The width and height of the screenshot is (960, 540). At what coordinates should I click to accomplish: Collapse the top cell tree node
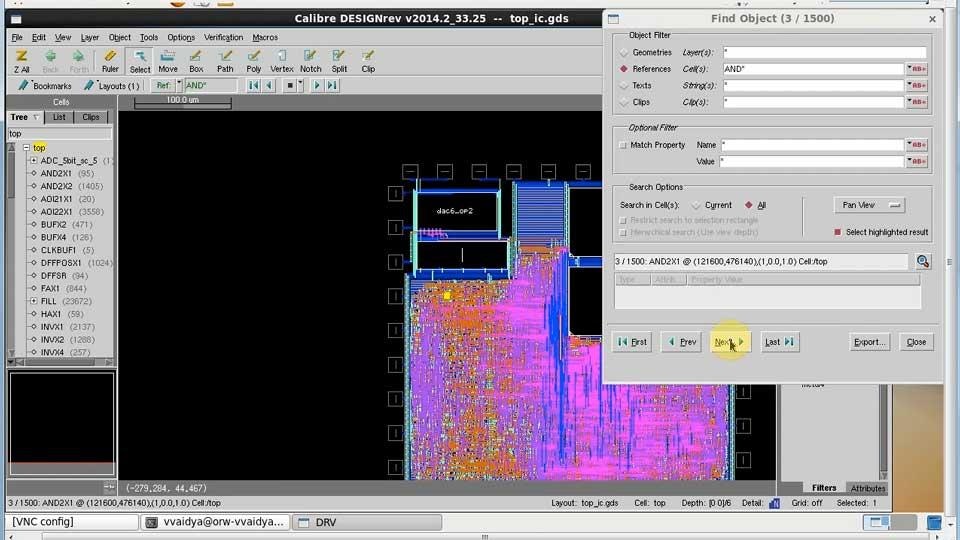point(26,148)
